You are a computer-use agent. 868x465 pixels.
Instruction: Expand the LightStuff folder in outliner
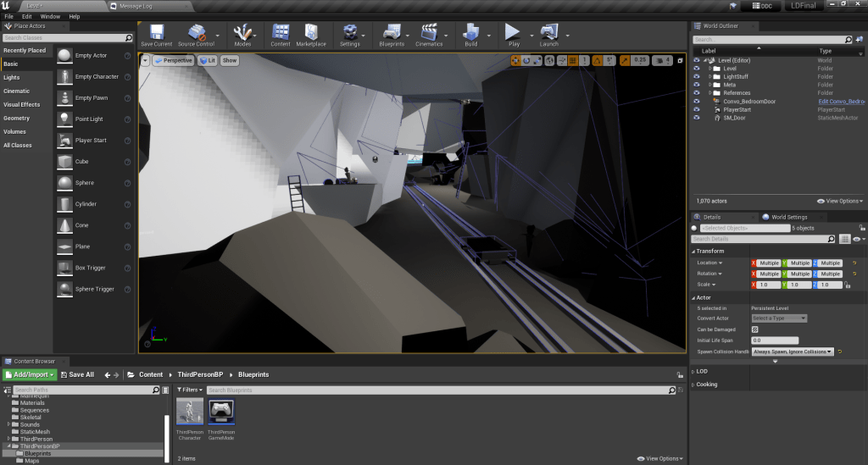[709, 76]
